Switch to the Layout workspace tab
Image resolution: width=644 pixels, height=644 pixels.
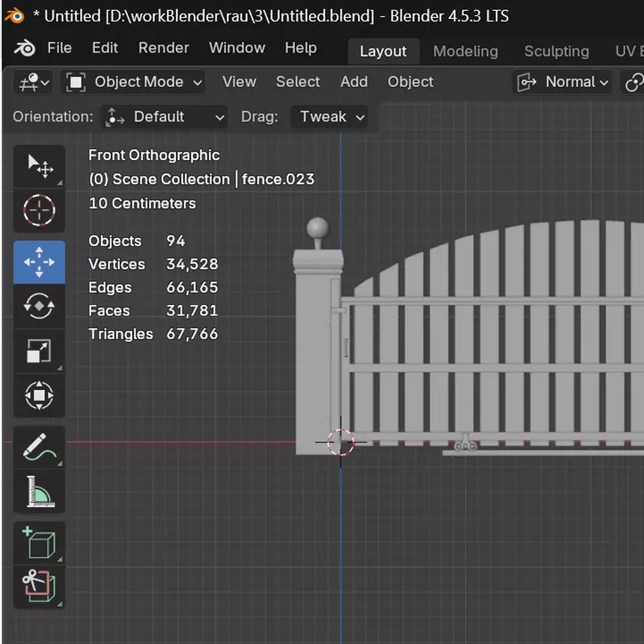384,51
